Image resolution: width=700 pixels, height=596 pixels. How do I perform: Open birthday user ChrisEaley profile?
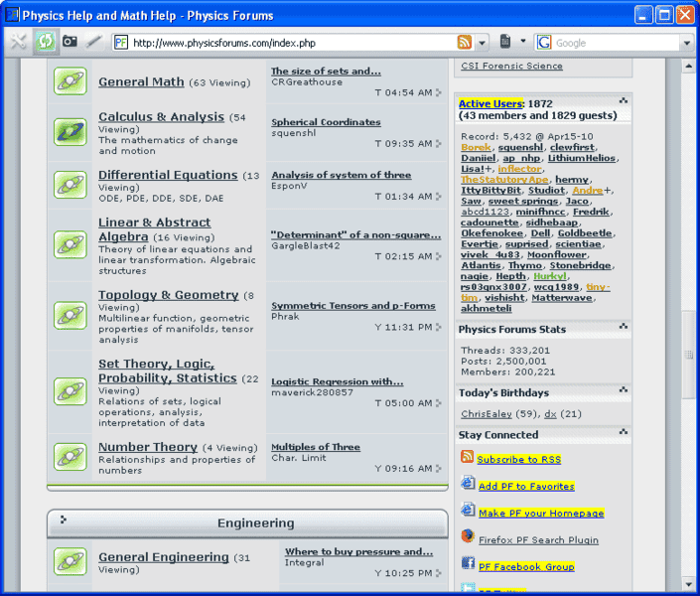(487, 414)
